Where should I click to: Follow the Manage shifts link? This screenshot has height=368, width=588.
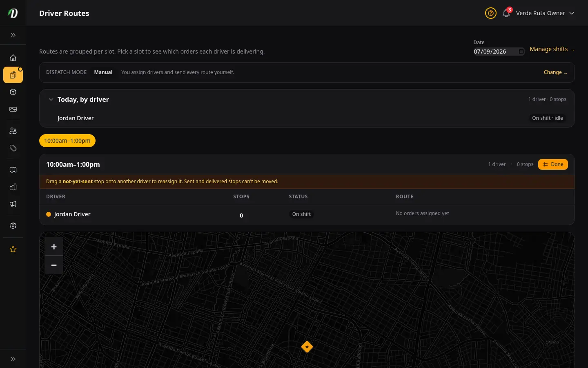pyautogui.click(x=552, y=49)
